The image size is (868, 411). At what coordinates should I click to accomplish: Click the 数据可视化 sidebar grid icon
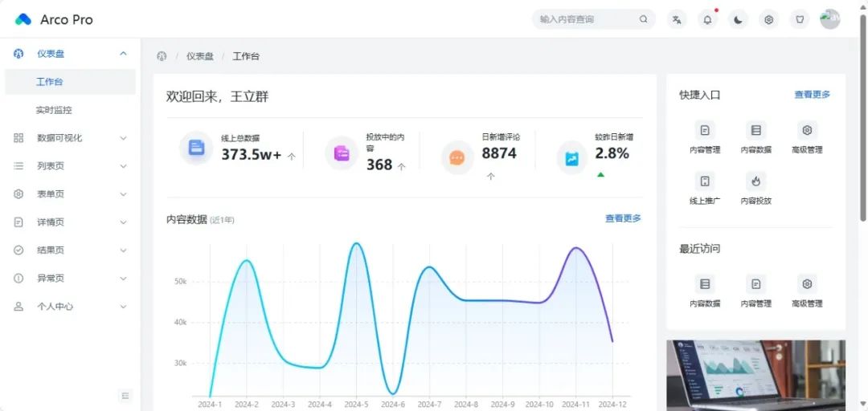[18, 138]
